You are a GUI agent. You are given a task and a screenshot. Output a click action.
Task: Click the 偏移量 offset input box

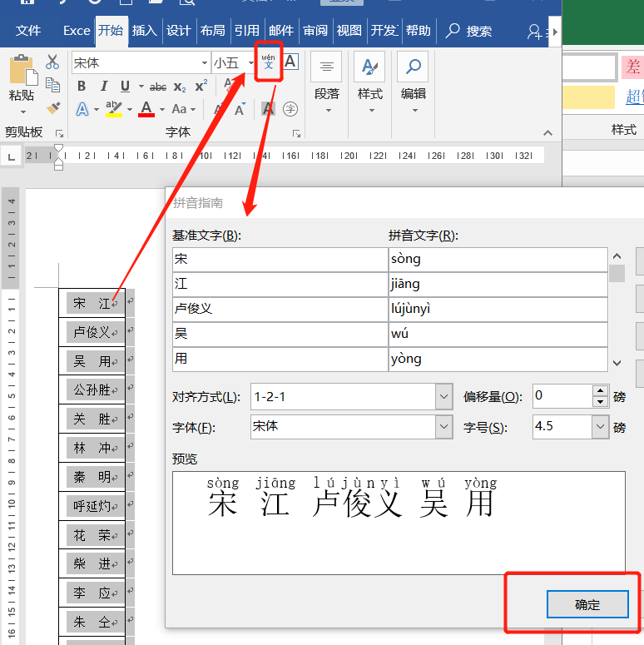[562, 396]
